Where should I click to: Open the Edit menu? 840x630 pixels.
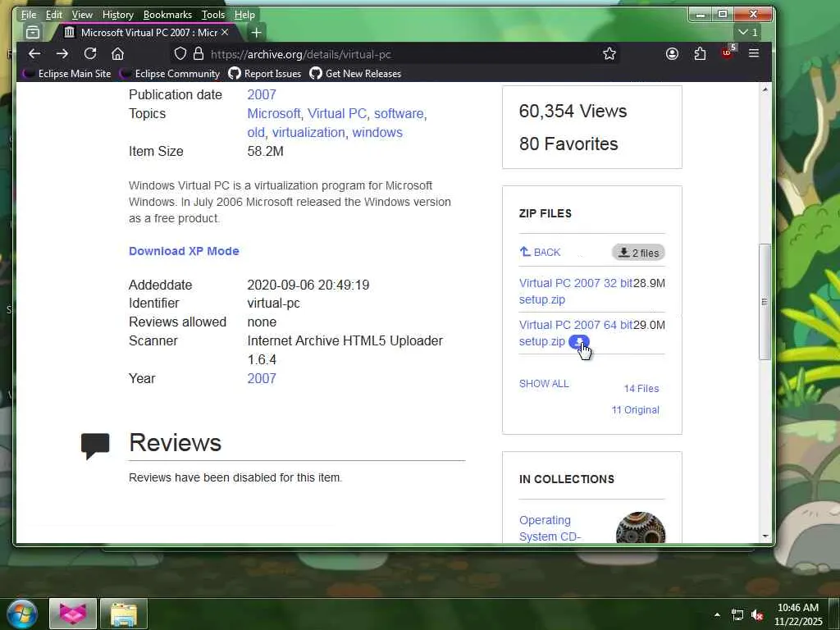pos(53,15)
